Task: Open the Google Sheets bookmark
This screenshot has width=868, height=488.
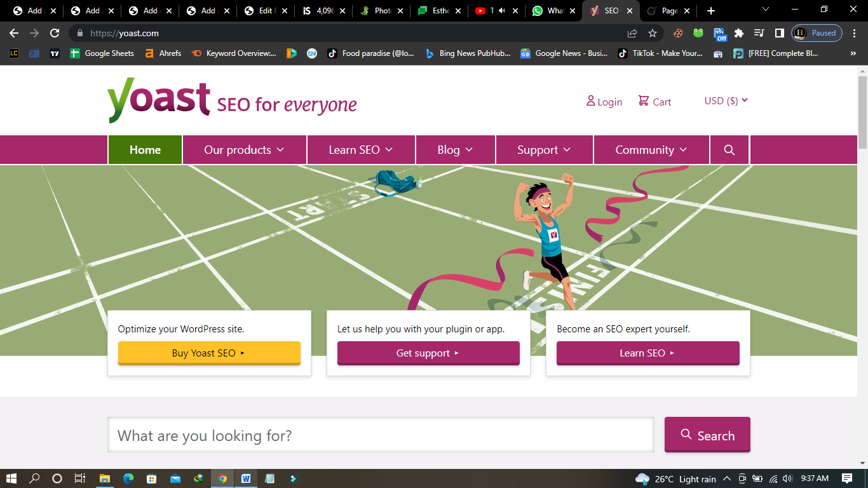Action: 102,53
